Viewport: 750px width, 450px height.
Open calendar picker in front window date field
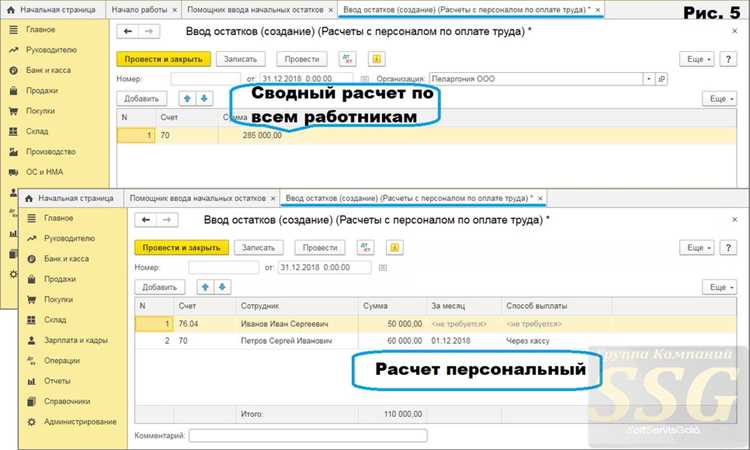383,268
